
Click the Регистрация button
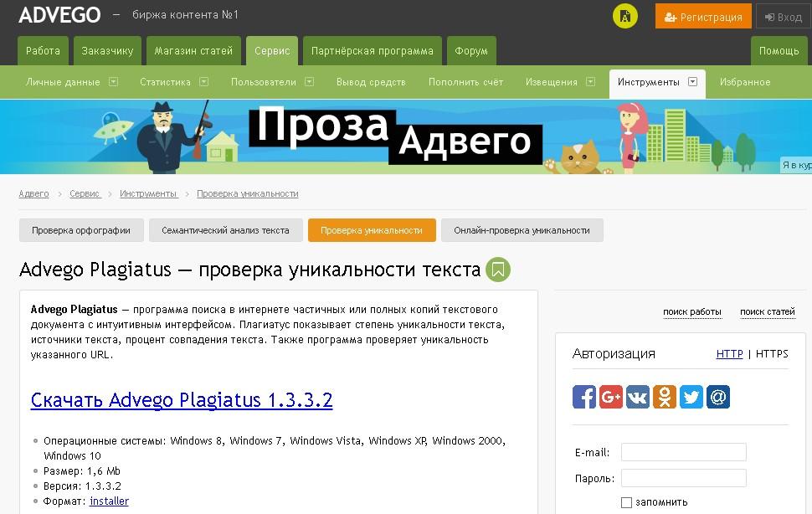tap(703, 17)
